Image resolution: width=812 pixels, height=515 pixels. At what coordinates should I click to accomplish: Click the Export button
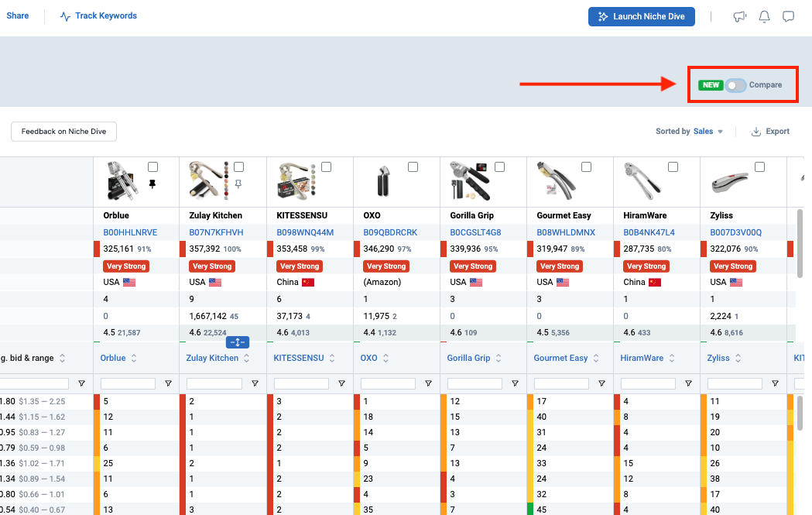point(770,132)
